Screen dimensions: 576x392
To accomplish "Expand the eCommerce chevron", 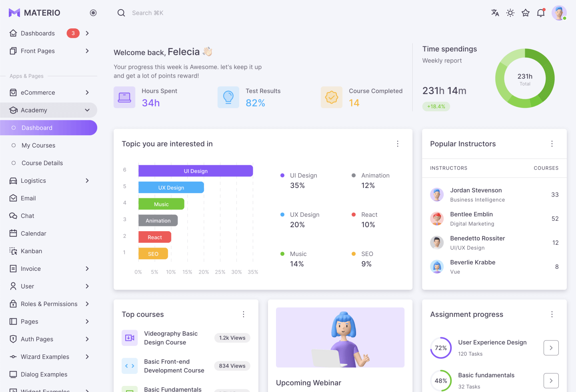I will [x=87, y=92].
